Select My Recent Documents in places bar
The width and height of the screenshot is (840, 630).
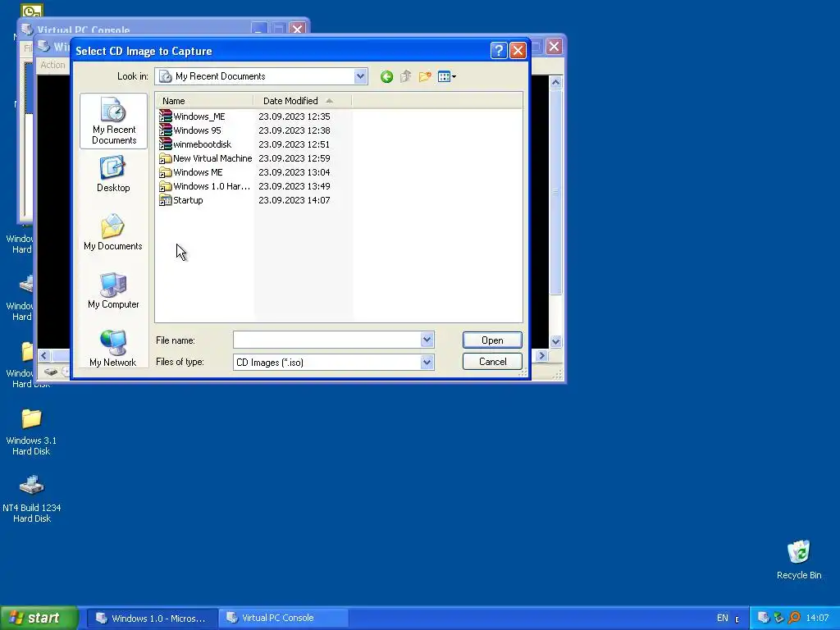113,121
